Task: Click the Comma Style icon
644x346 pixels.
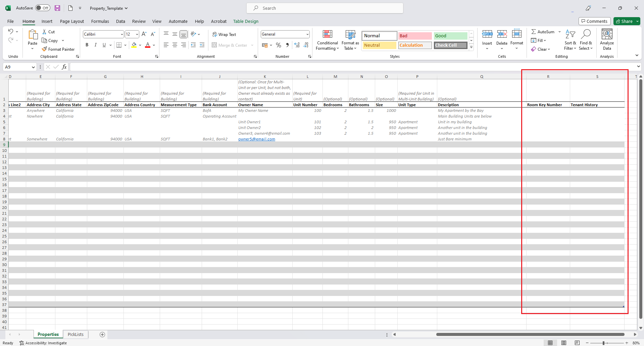Action: (287, 45)
